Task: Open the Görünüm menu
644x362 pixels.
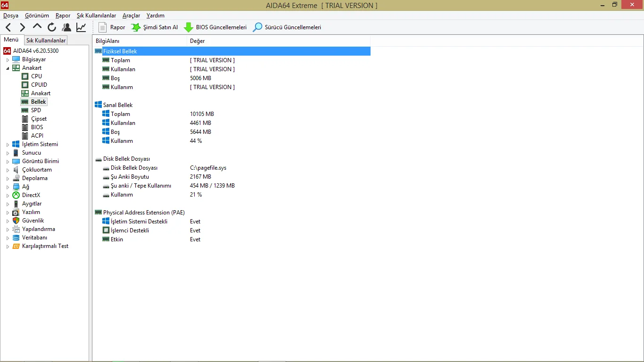Action: [x=37, y=16]
